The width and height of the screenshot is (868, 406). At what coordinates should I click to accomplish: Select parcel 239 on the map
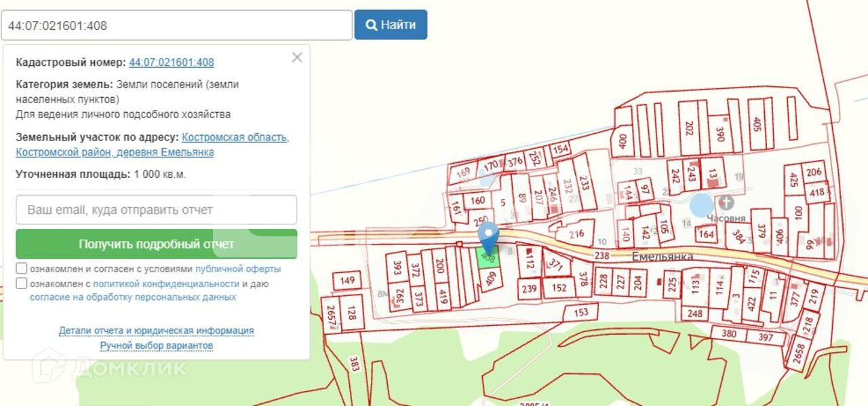pos(530,289)
